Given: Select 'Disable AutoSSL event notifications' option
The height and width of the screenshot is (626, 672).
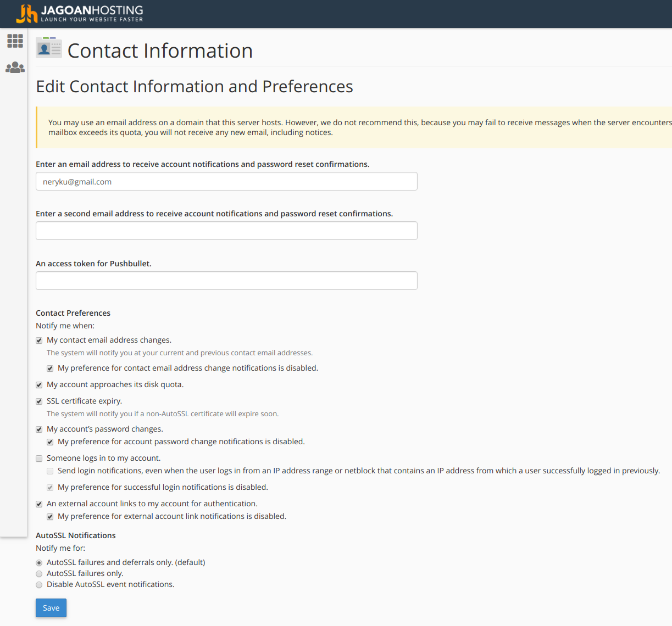Looking at the screenshot, I should coord(39,585).
